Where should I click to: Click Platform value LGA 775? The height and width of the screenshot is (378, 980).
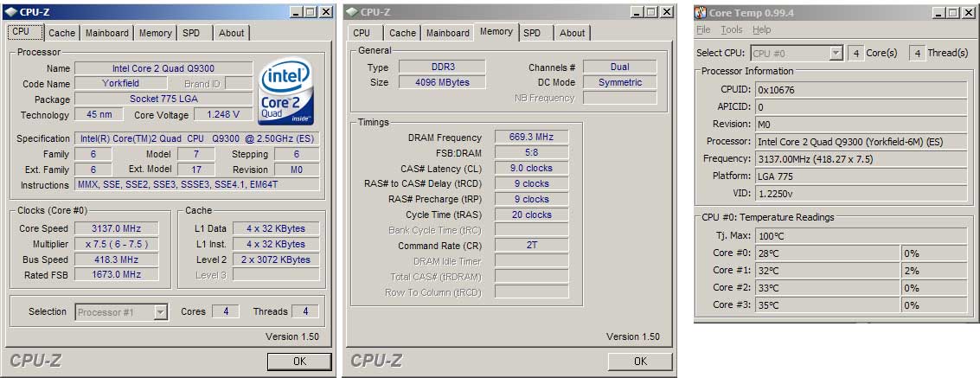pos(862,176)
